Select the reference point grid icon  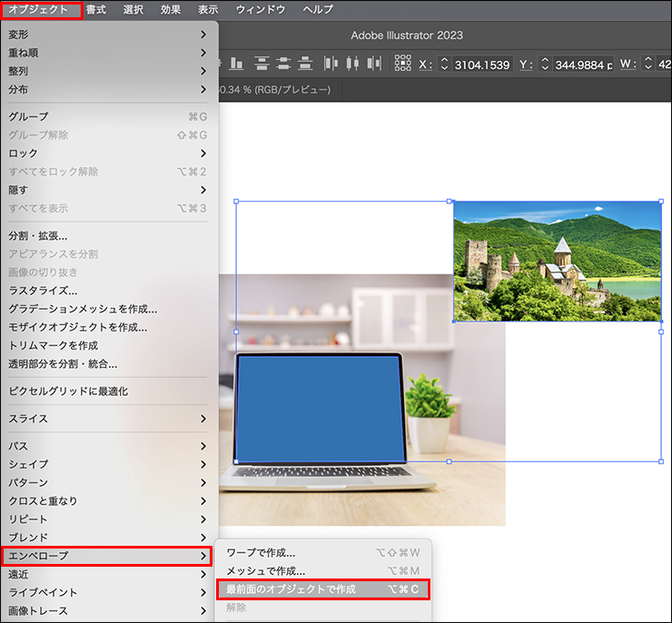click(x=402, y=64)
